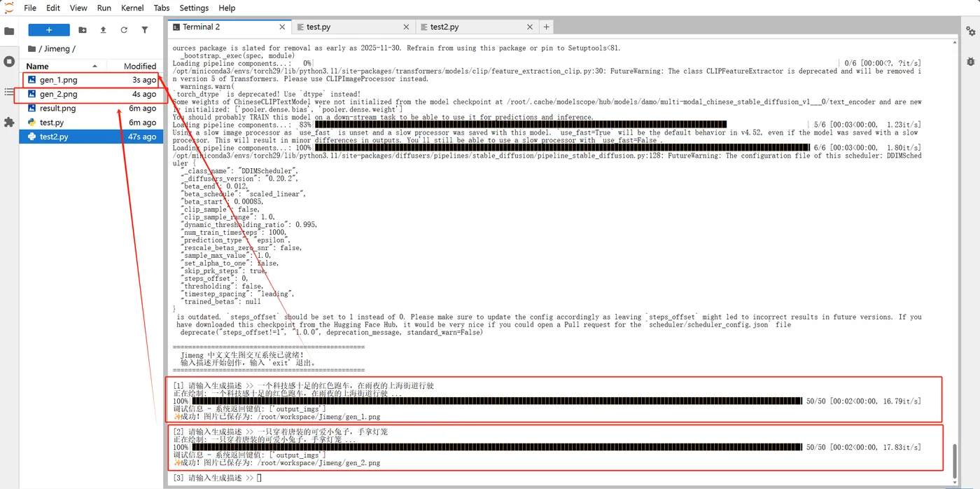980x489 pixels.
Task: Select result.png in the file list
Action: coord(91,108)
